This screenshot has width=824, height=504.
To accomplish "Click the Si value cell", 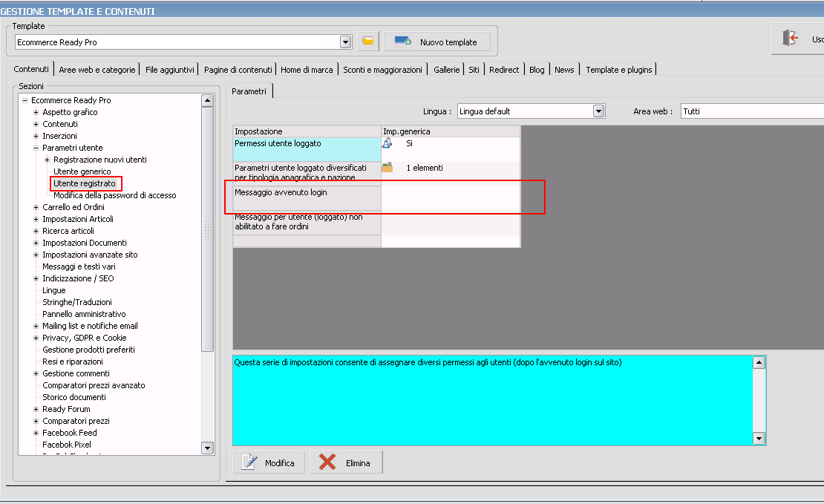I will point(409,143).
